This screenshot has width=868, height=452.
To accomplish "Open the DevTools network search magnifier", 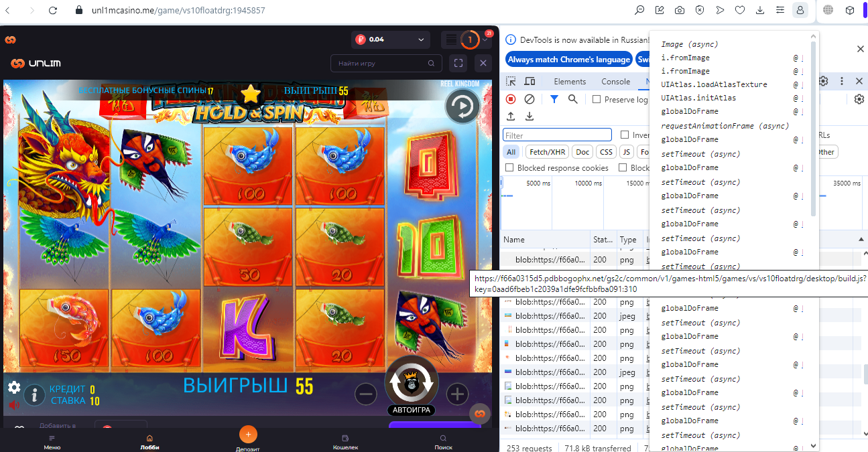I will coord(573,99).
